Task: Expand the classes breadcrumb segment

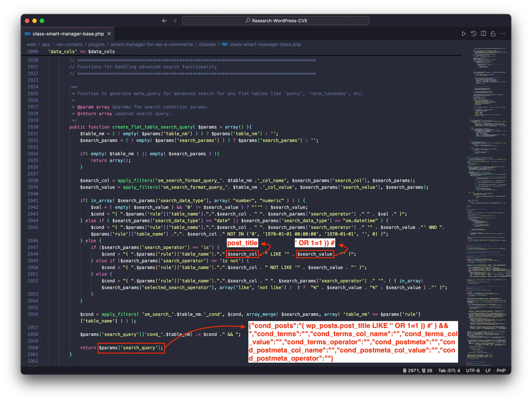Action: click(207, 44)
